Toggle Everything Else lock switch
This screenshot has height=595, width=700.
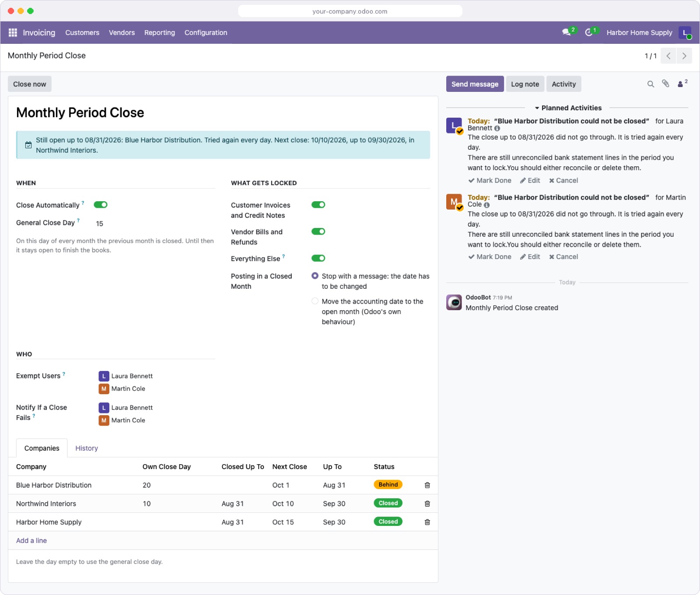[318, 258]
